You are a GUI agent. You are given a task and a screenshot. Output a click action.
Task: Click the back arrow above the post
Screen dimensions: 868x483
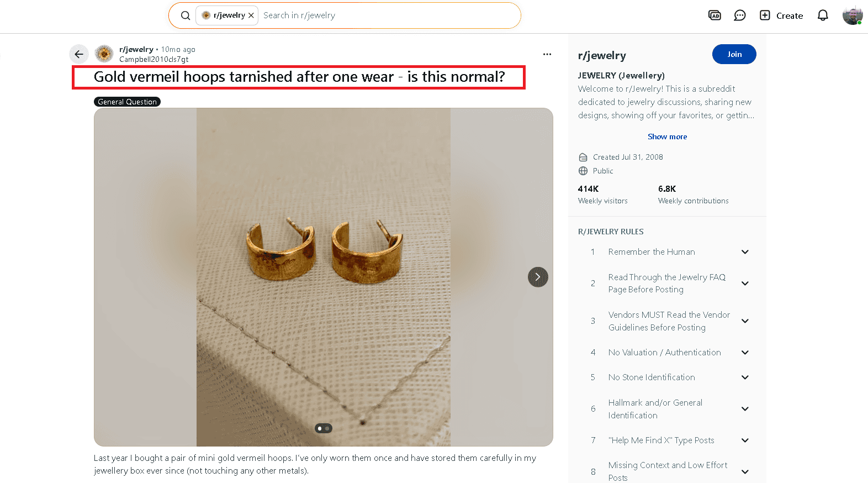pos(79,54)
